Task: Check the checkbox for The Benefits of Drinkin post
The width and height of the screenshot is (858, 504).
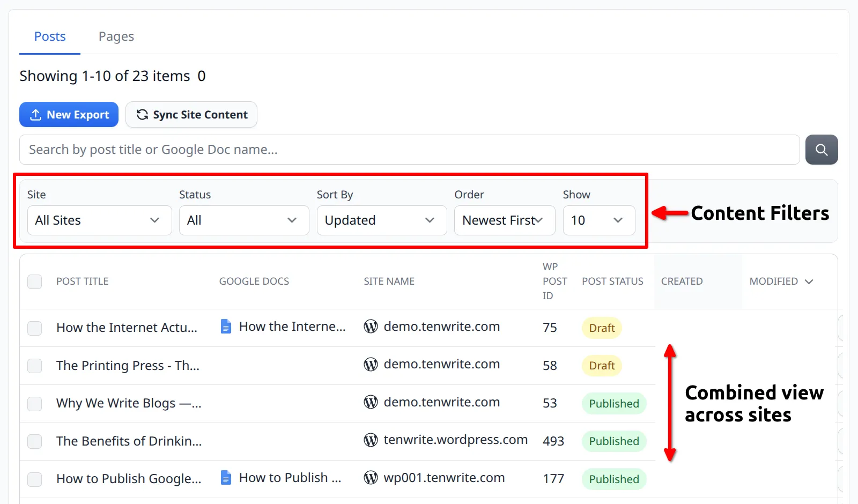Action: point(34,441)
